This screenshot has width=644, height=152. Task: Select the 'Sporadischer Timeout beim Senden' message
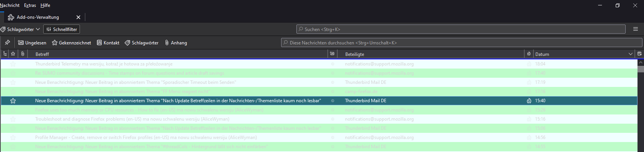click(319, 82)
